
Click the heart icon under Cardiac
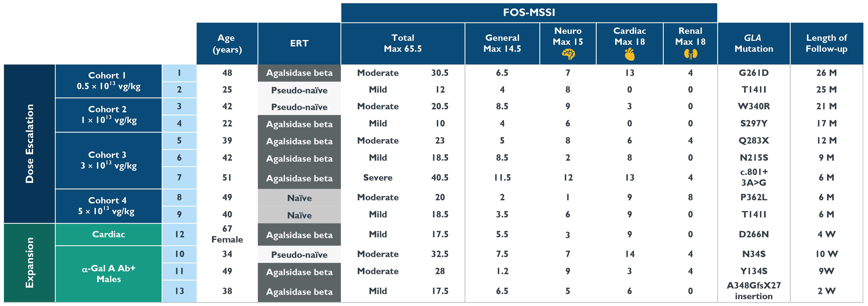[629, 54]
